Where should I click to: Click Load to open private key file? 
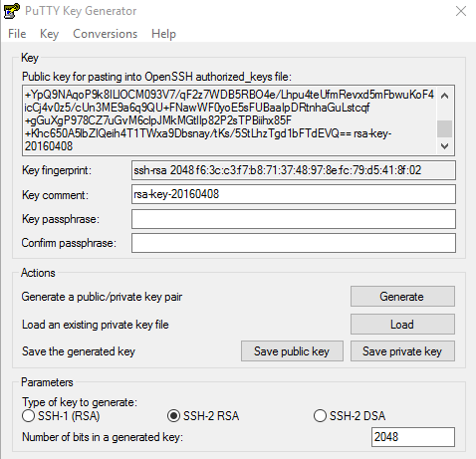pyautogui.click(x=402, y=325)
